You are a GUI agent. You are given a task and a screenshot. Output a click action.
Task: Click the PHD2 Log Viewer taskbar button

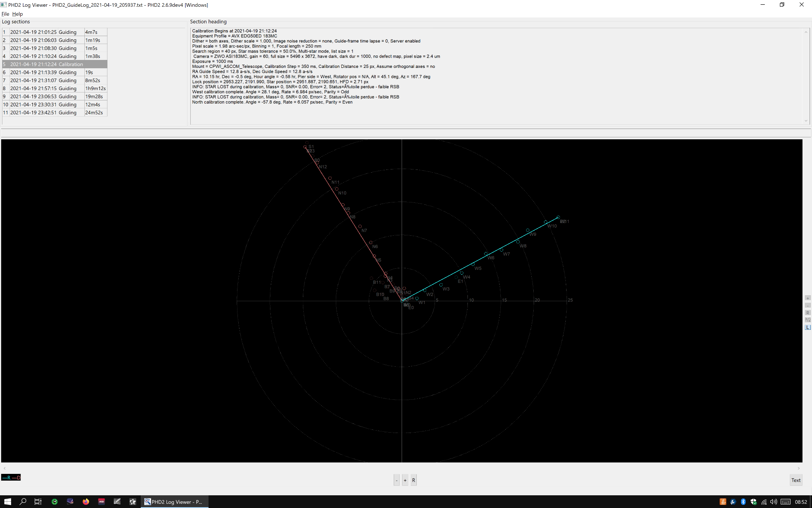174,502
